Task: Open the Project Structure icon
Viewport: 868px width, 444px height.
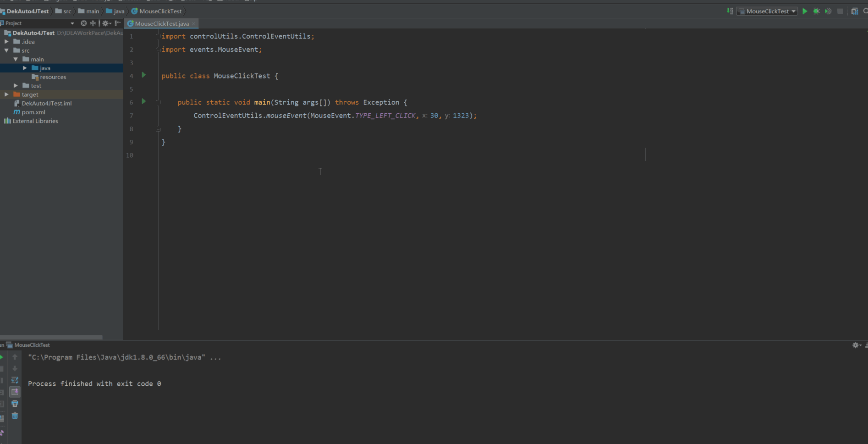Action: coord(855,11)
